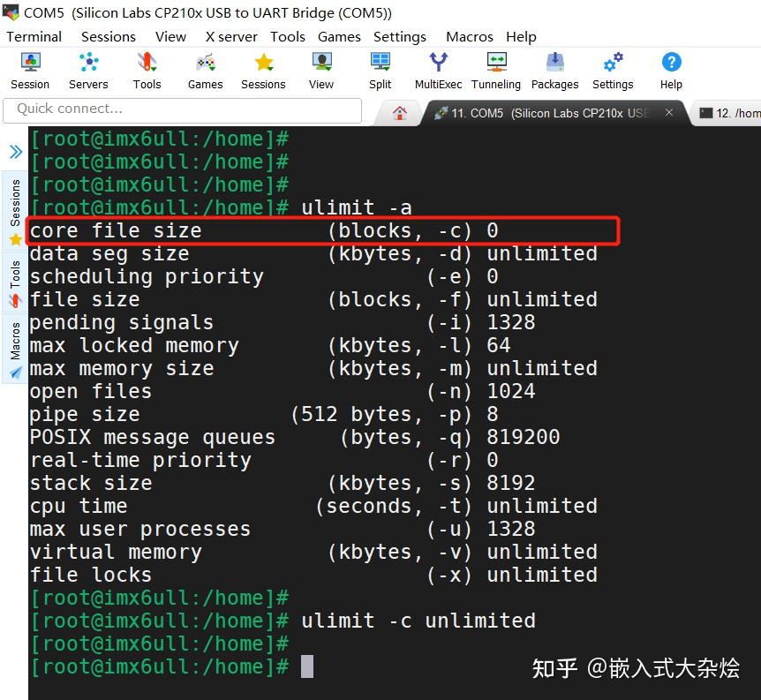
Task: Open saved Sessions via toolbar icon
Action: 262,69
